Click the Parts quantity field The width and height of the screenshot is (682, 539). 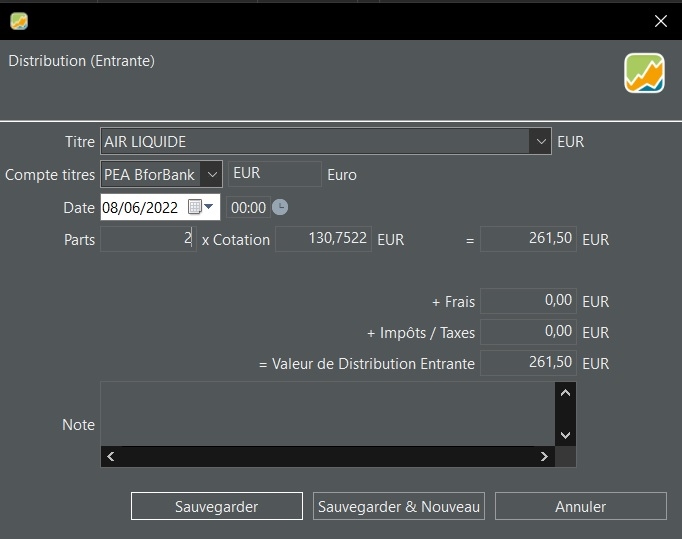tap(147, 239)
